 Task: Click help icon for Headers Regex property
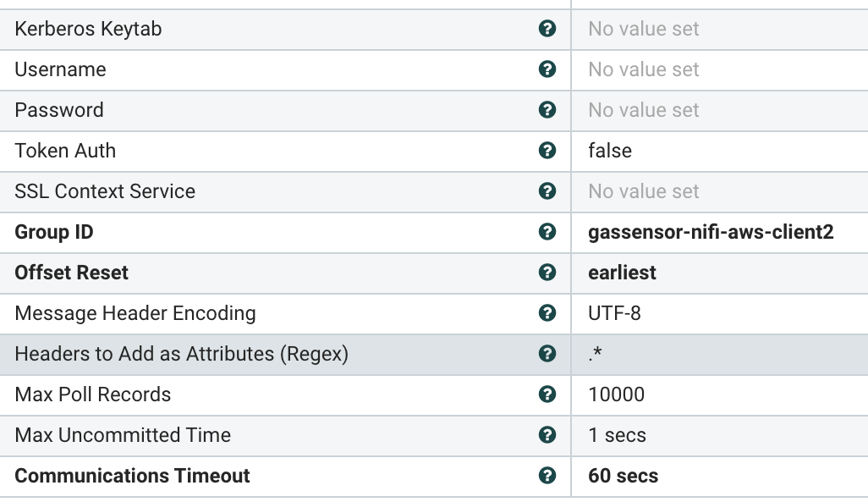547,354
